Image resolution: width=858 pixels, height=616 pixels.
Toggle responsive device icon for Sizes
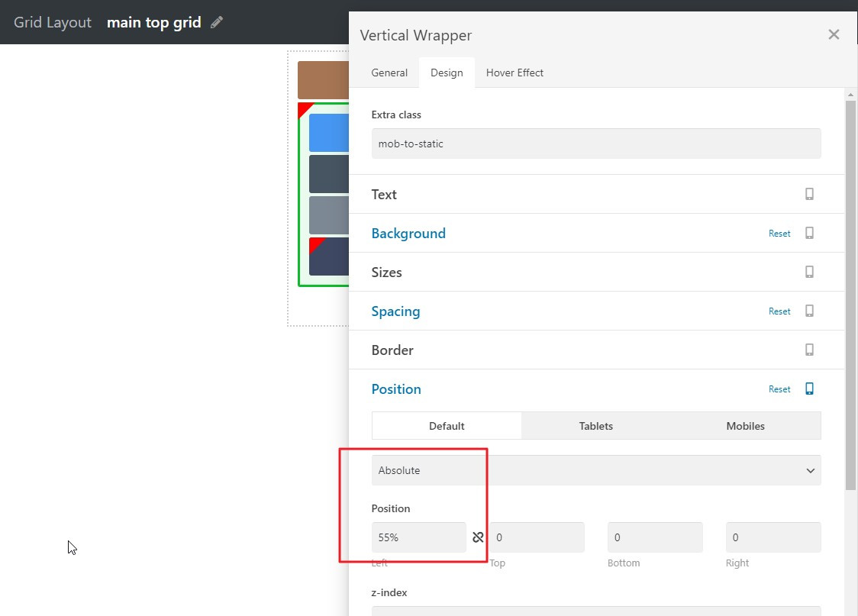[809, 272]
